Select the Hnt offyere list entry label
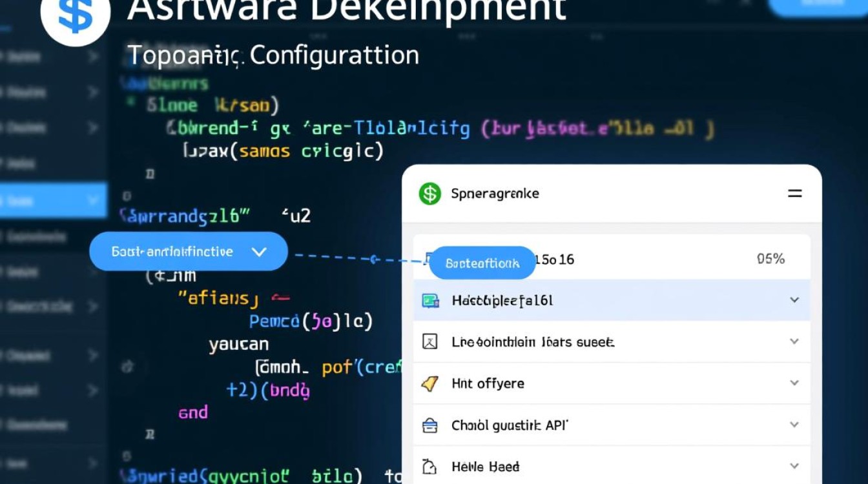Viewport: 868px width, 484px height. (488, 384)
